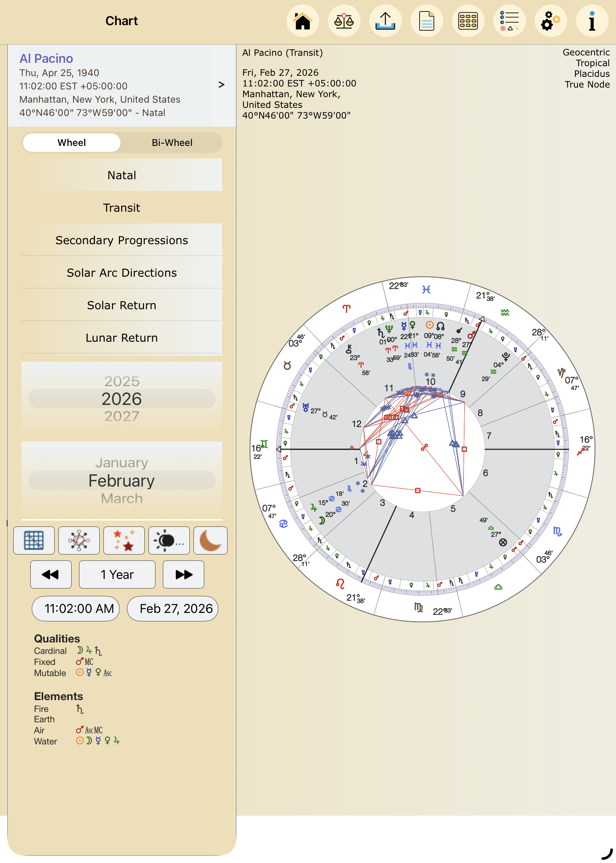Open the 1 Year step interval selector
Viewport: 616px width, 863px height.
(x=117, y=574)
